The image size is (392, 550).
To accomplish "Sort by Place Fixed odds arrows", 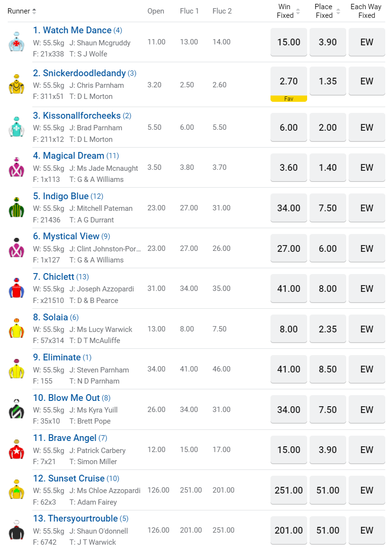I will (338, 11).
